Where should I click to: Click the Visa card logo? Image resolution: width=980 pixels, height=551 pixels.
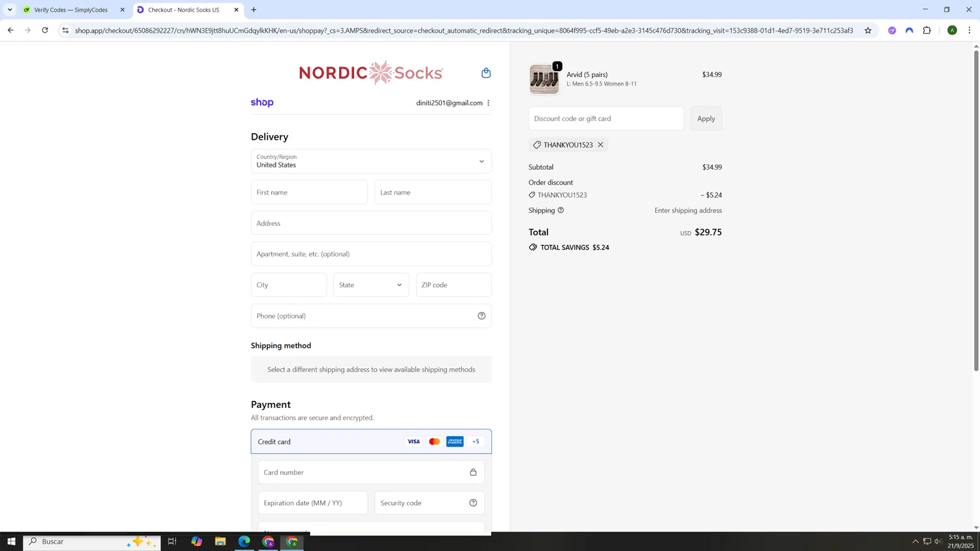(x=414, y=441)
